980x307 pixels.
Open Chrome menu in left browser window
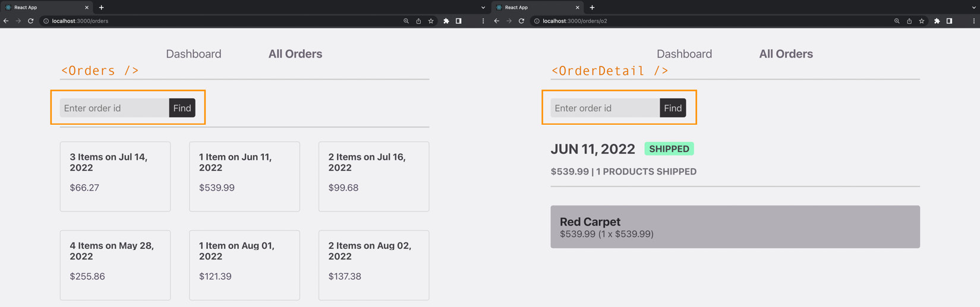pos(483,21)
